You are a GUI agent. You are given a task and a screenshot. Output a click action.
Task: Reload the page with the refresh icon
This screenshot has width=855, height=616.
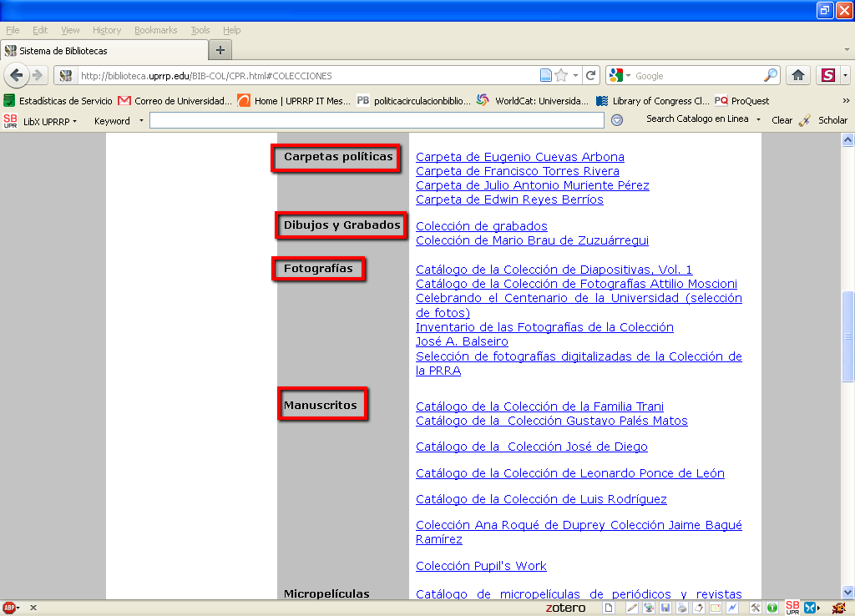(591, 75)
